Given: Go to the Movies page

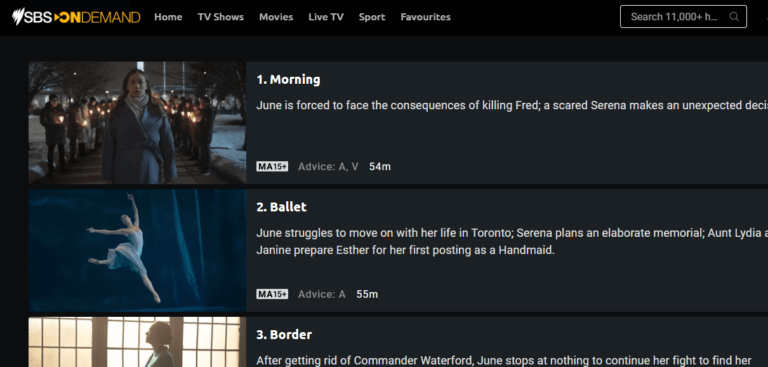Looking at the screenshot, I should pyautogui.click(x=276, y=17).
